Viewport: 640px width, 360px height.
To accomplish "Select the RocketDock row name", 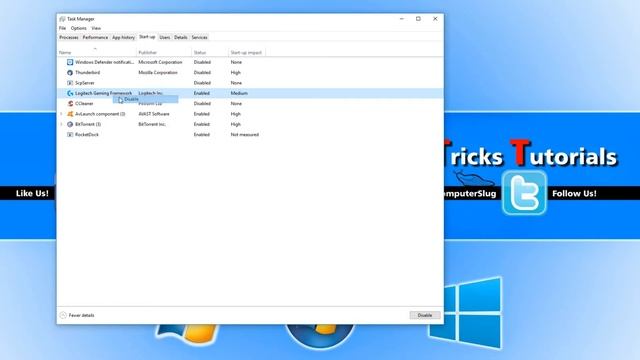I will 87,134.
